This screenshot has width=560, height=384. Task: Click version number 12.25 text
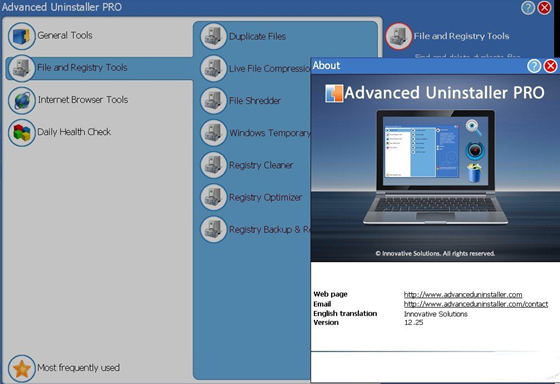coord(414,323)
